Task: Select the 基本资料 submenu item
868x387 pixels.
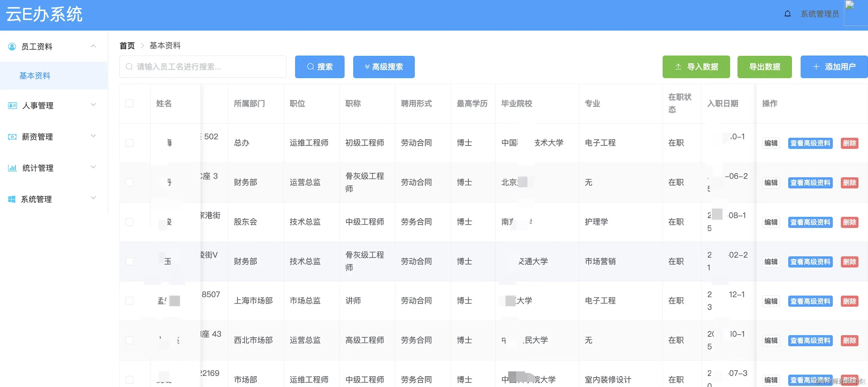Action: click(x=35, y=76)
